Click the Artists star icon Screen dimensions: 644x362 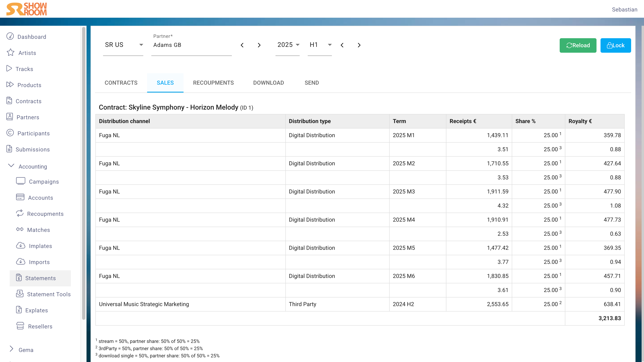click(x=10, y=52)
